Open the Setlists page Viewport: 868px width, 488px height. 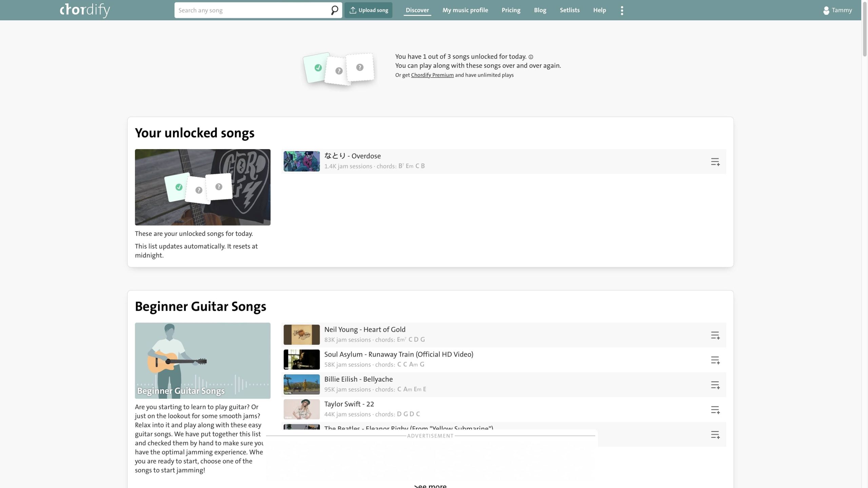(569, 10)
